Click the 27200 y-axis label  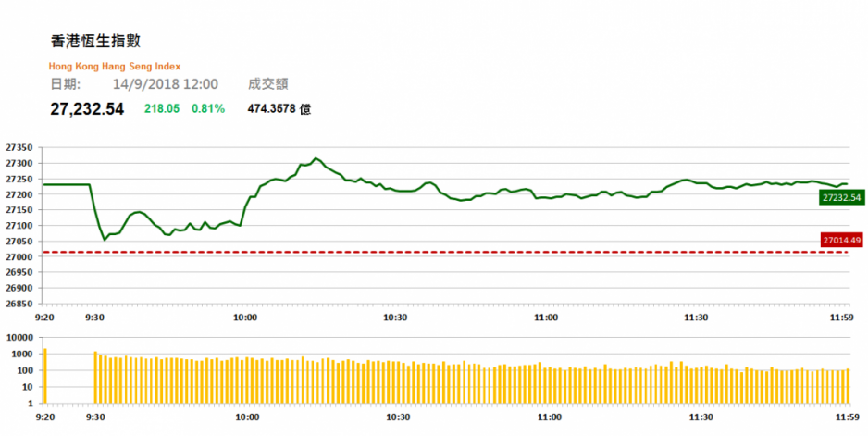pyautogui.click(x=19, y=194)
